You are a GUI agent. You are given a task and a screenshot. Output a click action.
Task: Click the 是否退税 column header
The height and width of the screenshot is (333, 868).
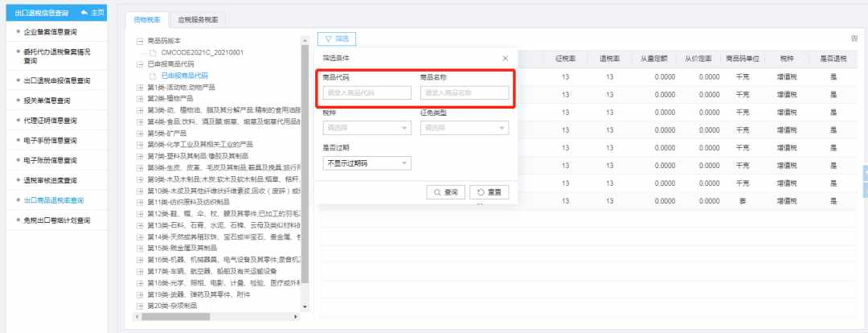click(x=833, y=59)
